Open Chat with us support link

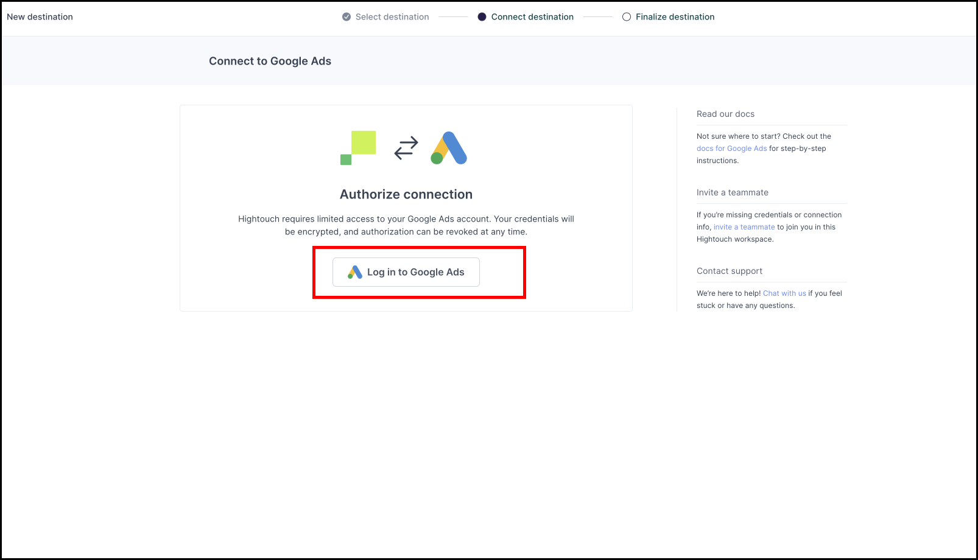point(784,293)
